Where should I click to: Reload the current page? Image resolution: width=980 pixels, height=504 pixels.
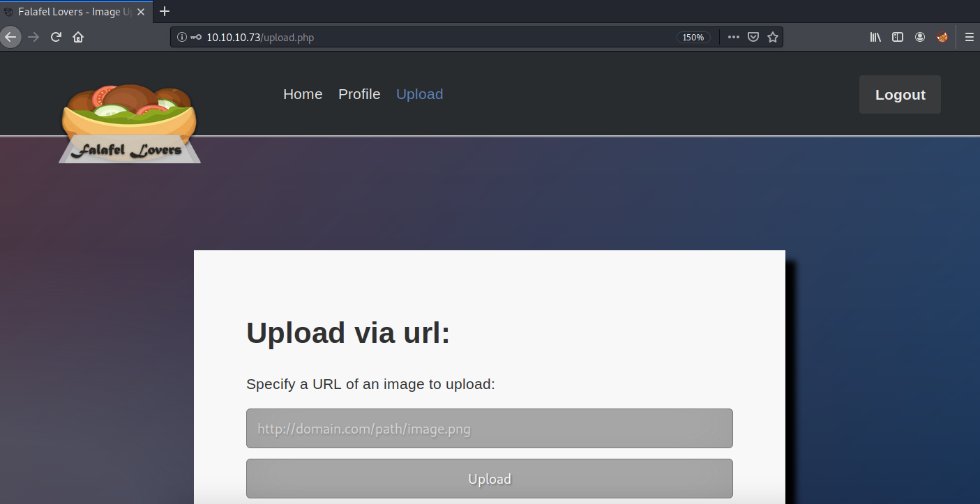[x=56, y=37]
